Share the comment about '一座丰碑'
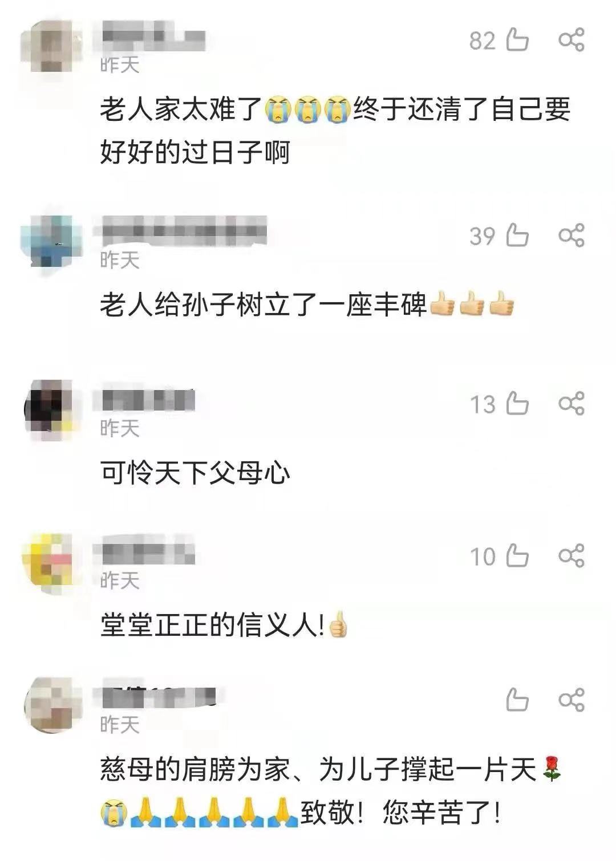 [572, 235]
